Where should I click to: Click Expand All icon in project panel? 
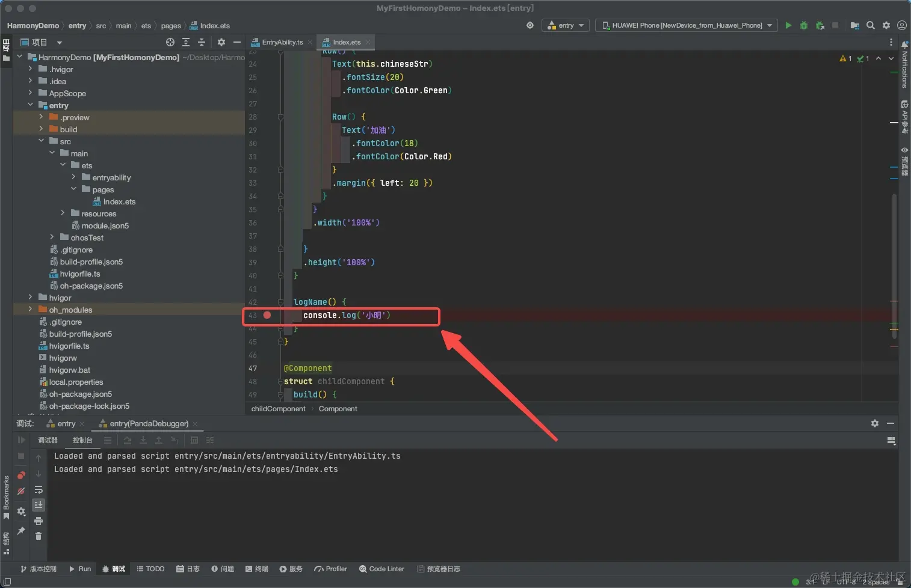point(186,42)
